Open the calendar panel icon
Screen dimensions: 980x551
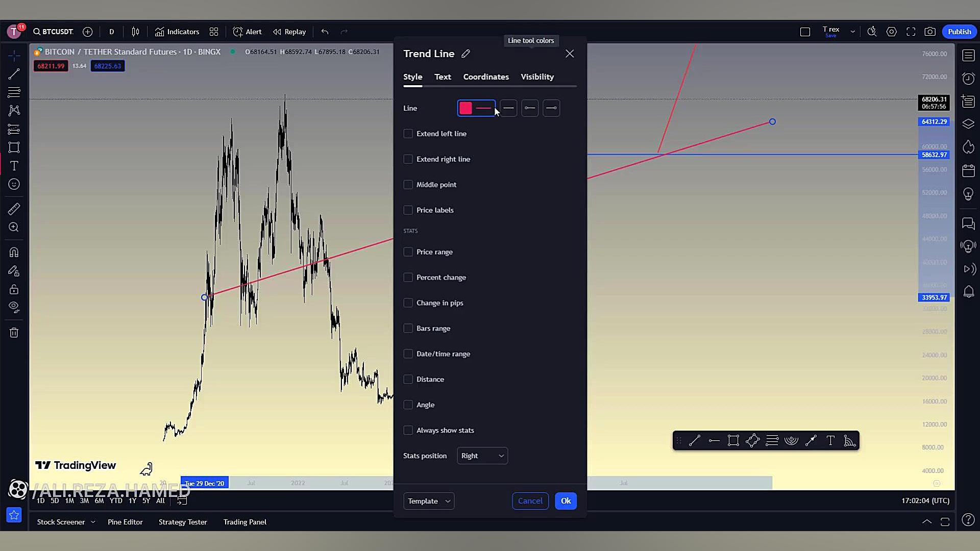click(x=968, y=170)
